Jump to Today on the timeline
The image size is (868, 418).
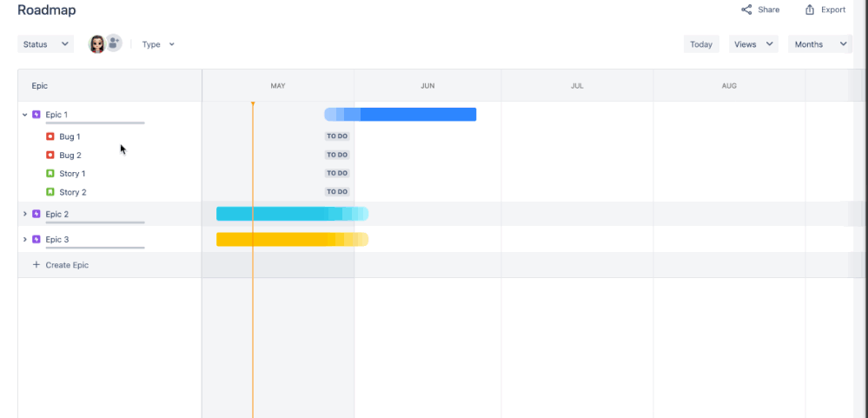click(x=701, y=44)
